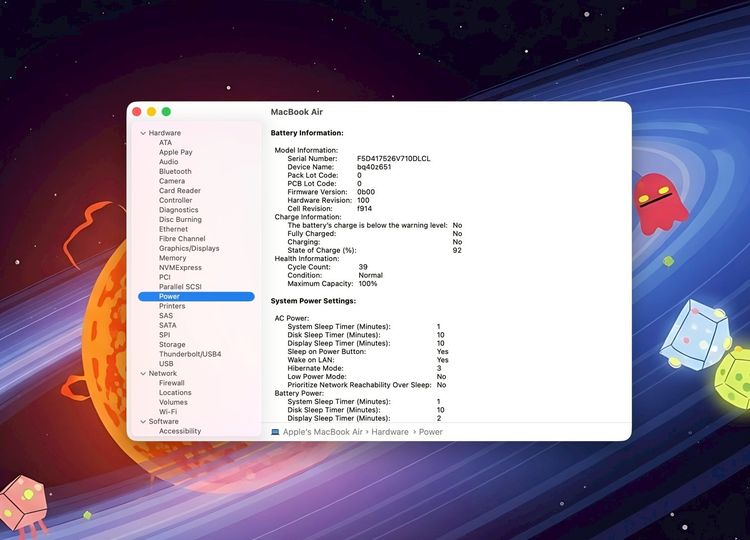
Task: Click the Cell Revision value f914
Action: pyautogui.click(x=364, y=209)
